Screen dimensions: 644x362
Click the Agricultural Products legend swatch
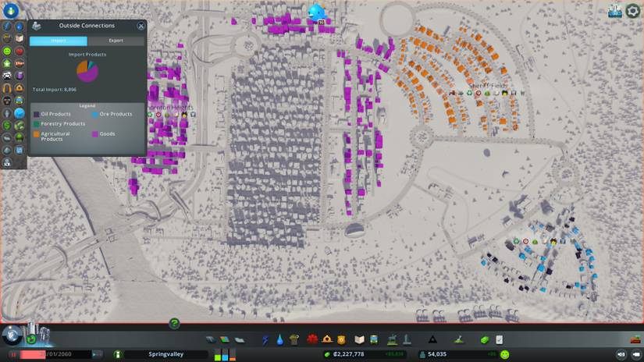click(x=37, y=134)
